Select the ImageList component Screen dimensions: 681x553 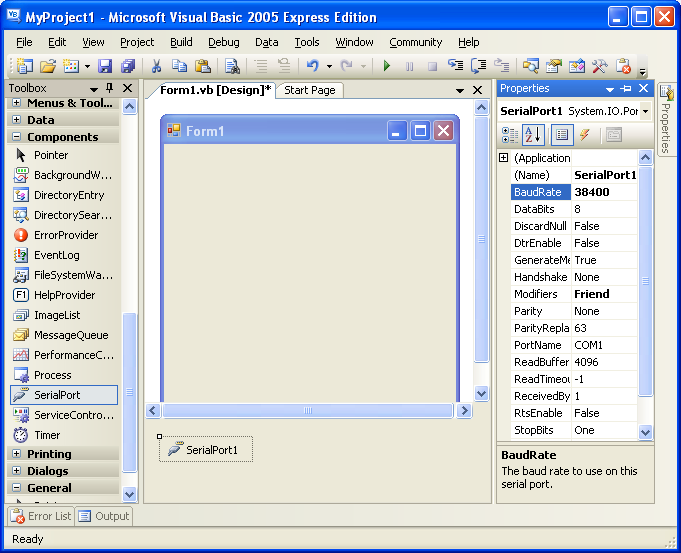pyautogui.click(x=63, y=315)
